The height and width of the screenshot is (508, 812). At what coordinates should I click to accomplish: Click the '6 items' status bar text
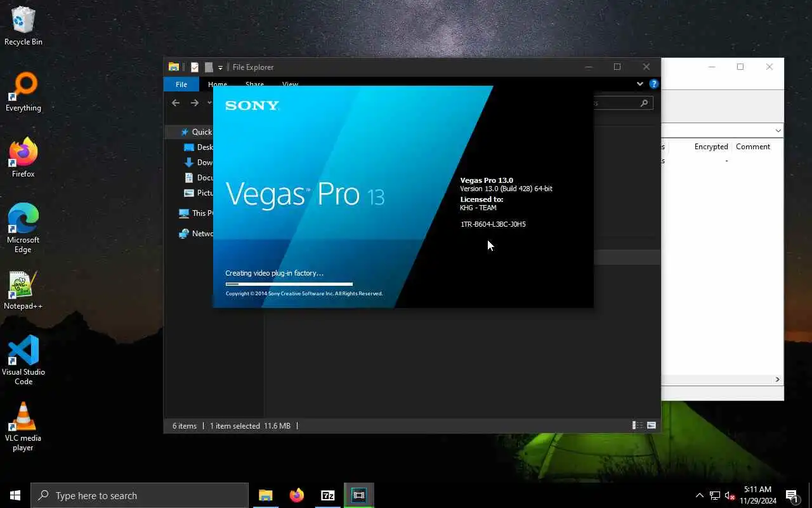185,426
